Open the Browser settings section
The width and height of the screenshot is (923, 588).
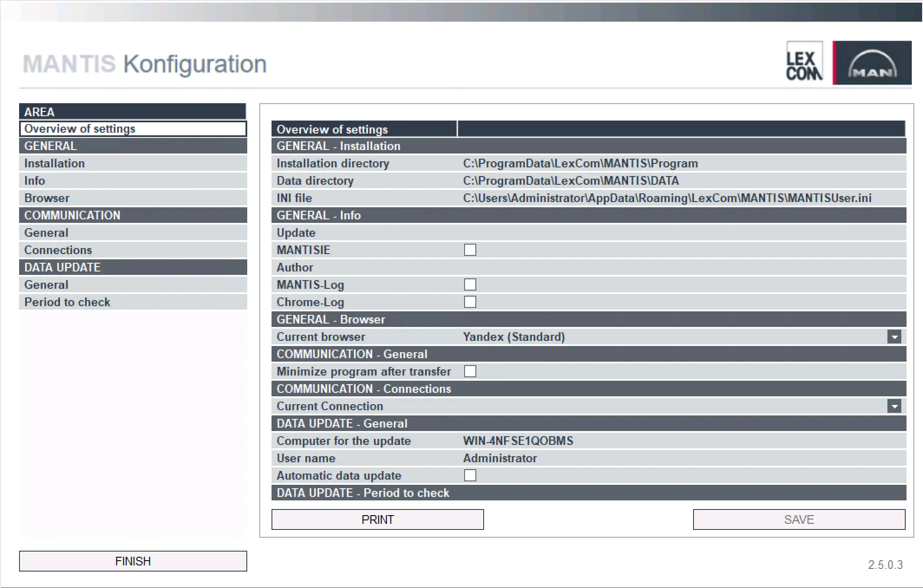[x=47, y=198]
